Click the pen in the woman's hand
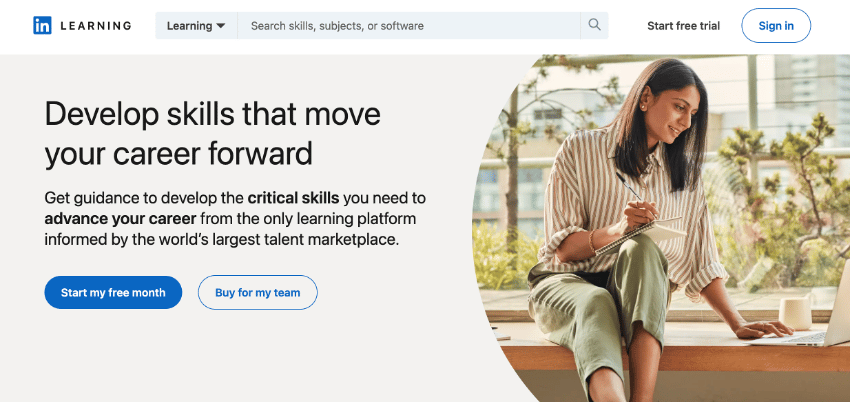The width and height of the screenshot is (850, 402). point(630,189)
